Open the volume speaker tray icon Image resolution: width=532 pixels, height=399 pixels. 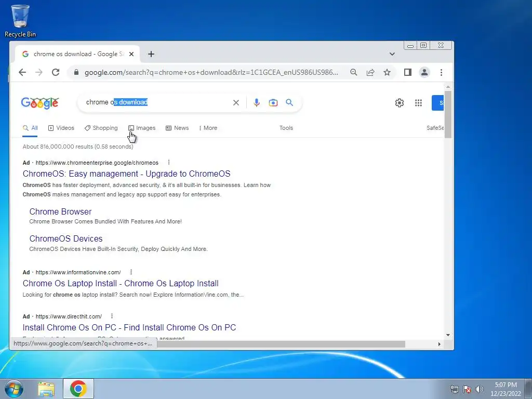coord(479,389)
